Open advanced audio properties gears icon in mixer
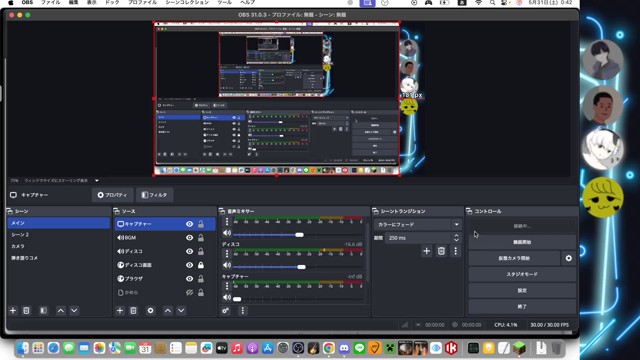 [x=225, y=311]
